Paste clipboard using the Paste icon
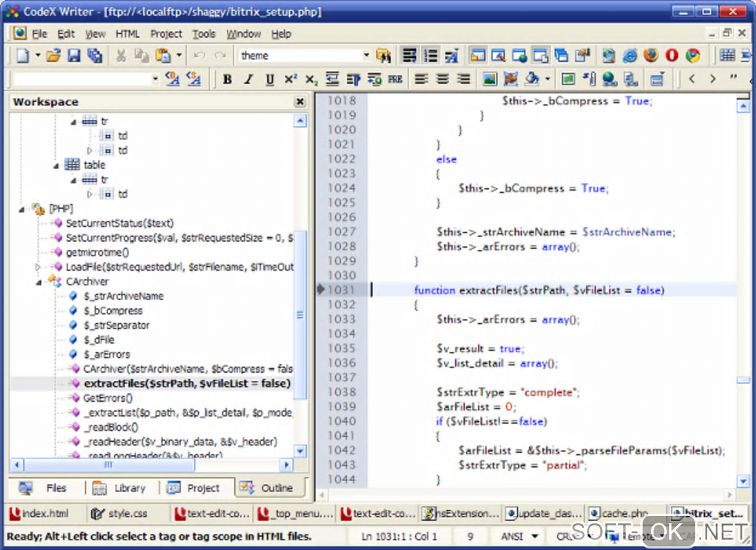 point(163,56)
